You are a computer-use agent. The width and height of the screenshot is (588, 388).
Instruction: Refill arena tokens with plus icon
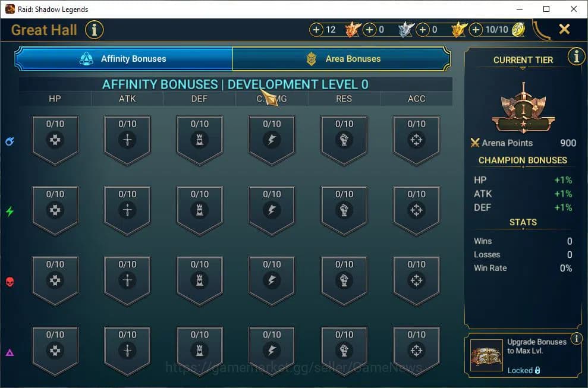(476, 30)
